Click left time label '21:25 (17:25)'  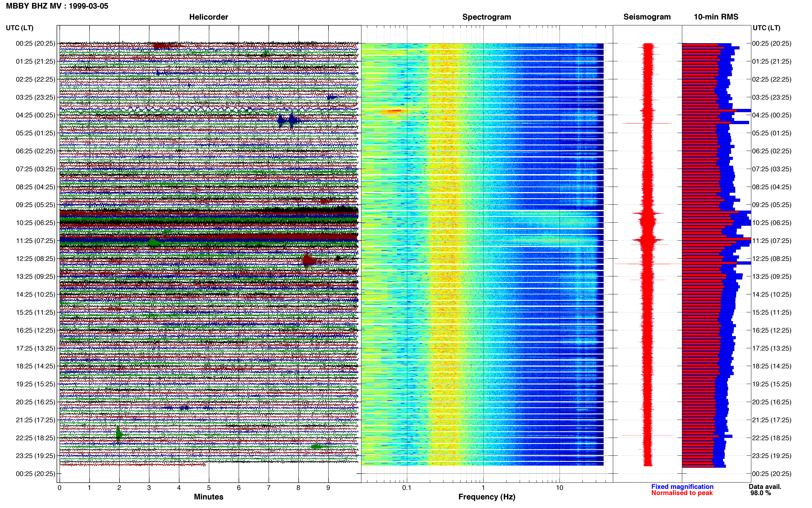click(36, 420)
